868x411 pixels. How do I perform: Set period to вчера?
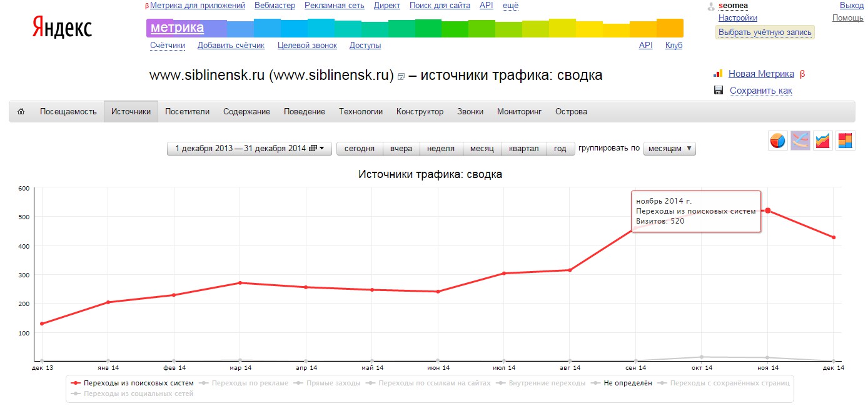(x=401, y=149)
